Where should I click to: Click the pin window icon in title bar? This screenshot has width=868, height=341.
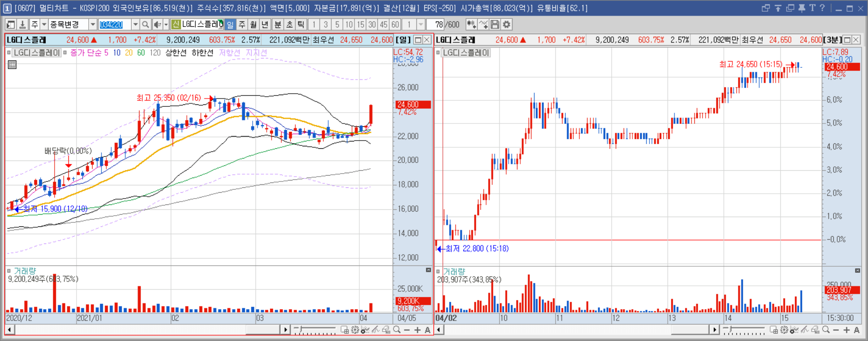point(802,8)
